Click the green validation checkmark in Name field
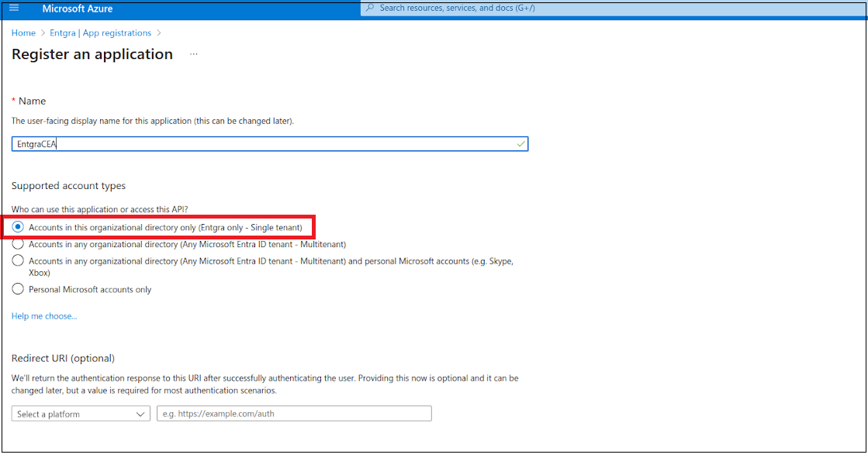 (x=520, y=144)
